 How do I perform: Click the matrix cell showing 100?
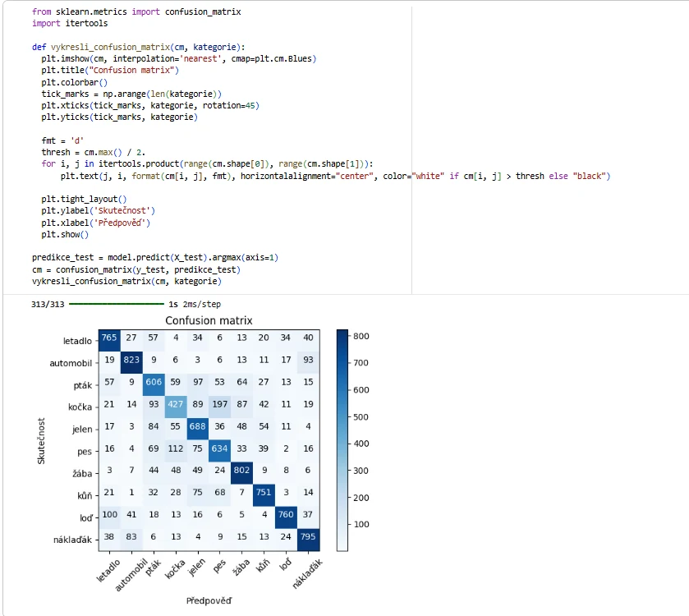coord(109,517)
